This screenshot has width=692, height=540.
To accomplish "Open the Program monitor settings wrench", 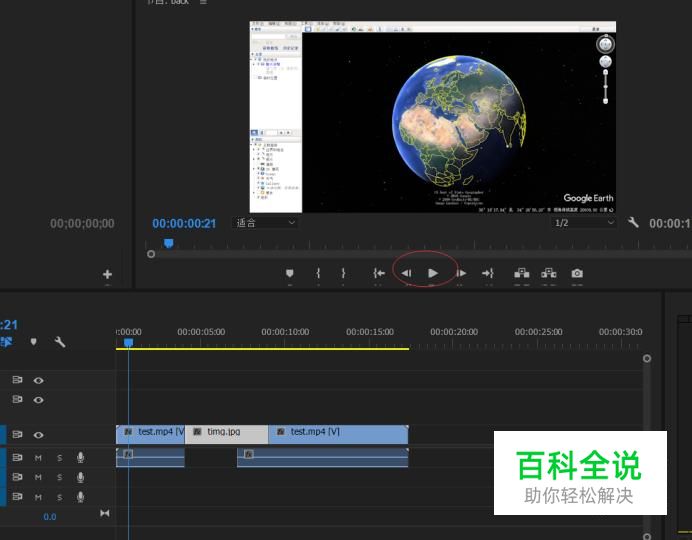I will click(633, 222).
